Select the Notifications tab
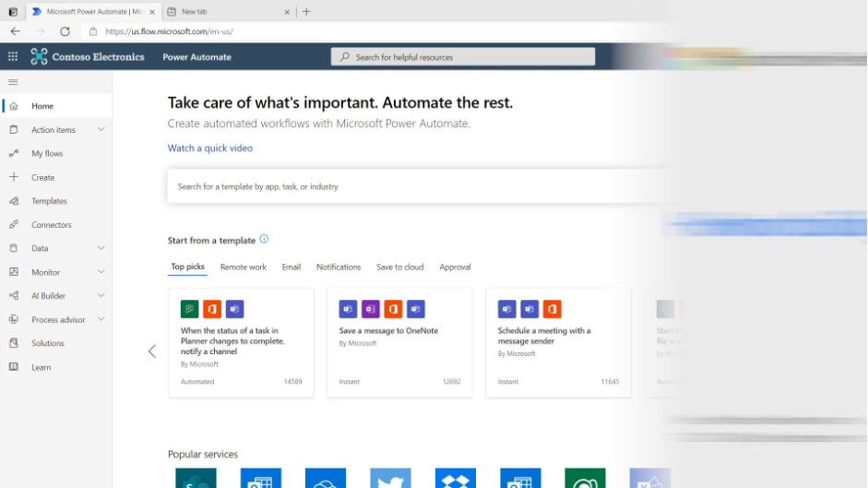 click(x=339, y=267)
